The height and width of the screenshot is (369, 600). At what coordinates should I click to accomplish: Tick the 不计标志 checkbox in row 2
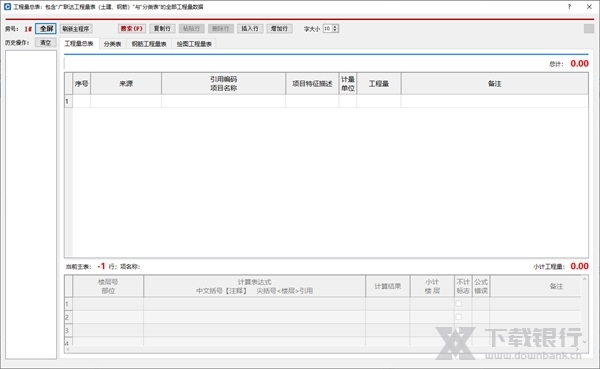[x=459, y=317]
